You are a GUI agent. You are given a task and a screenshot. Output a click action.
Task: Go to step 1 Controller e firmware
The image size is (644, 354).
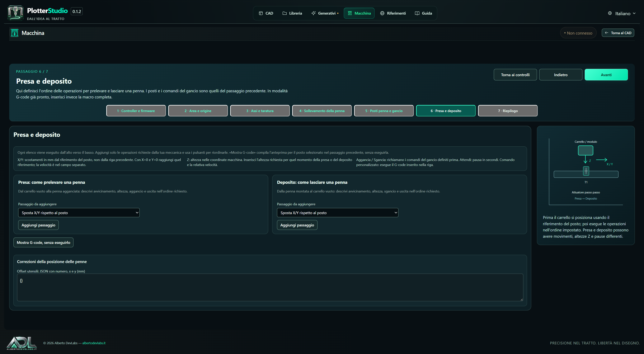(x=136, y=111)
